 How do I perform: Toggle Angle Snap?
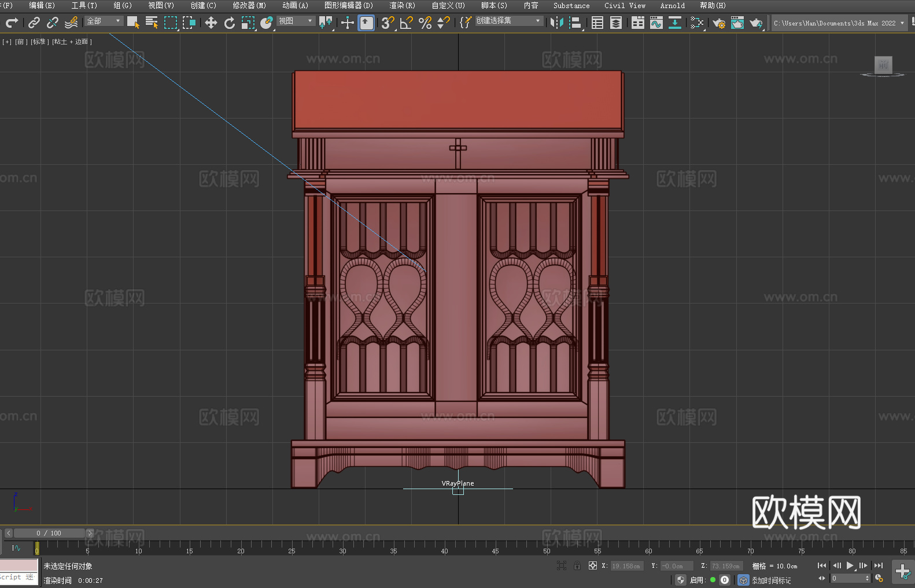407,23
